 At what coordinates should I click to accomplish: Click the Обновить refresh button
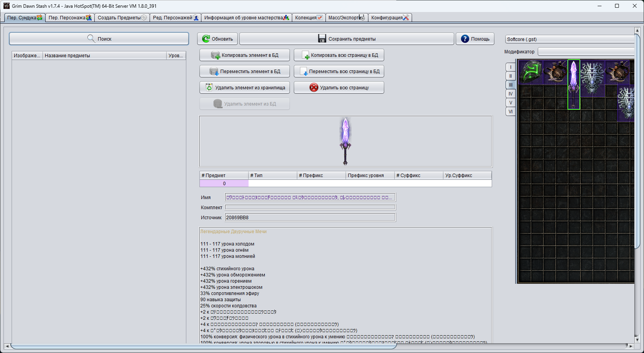coord(218,39)
